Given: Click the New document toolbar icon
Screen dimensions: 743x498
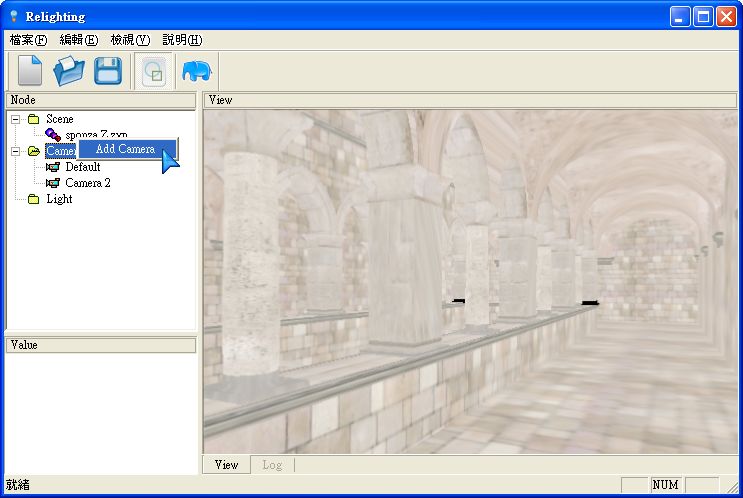Looking at the screenshot, I should click(30, 71).
